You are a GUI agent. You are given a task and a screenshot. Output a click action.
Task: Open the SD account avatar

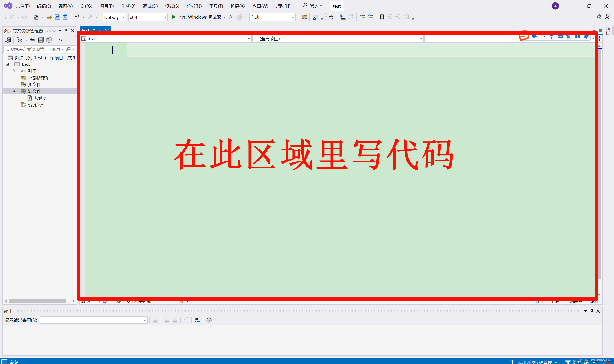point(555,6)
